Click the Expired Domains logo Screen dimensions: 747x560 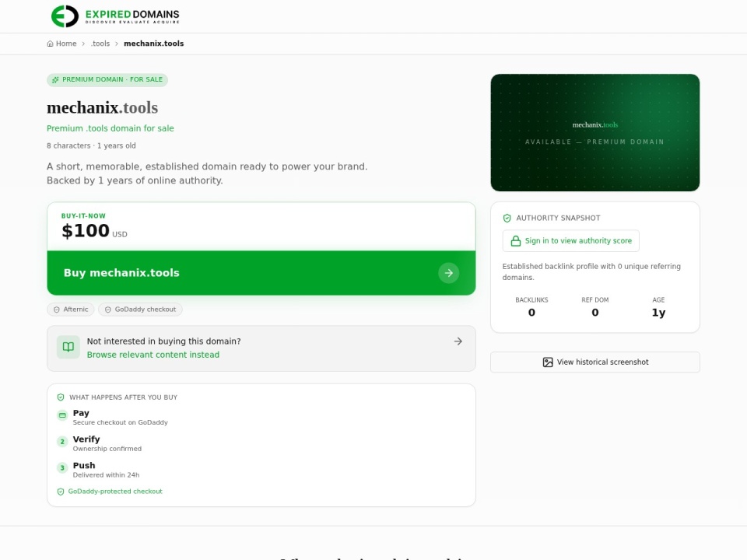(115, 16)
